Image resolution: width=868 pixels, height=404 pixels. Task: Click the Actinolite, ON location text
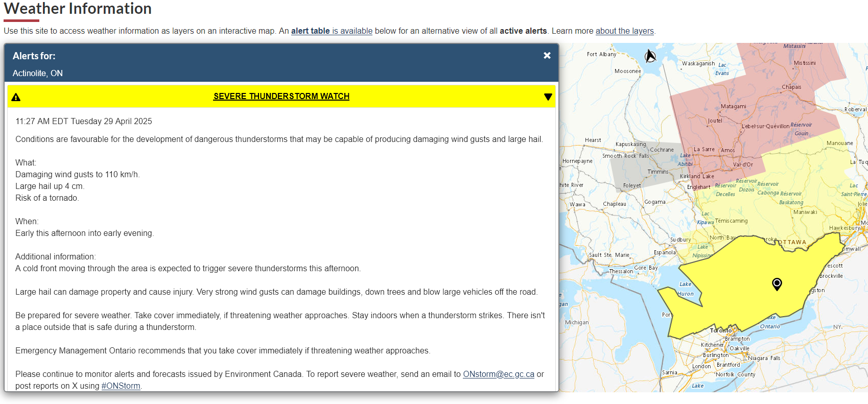[x=38, y=73]
